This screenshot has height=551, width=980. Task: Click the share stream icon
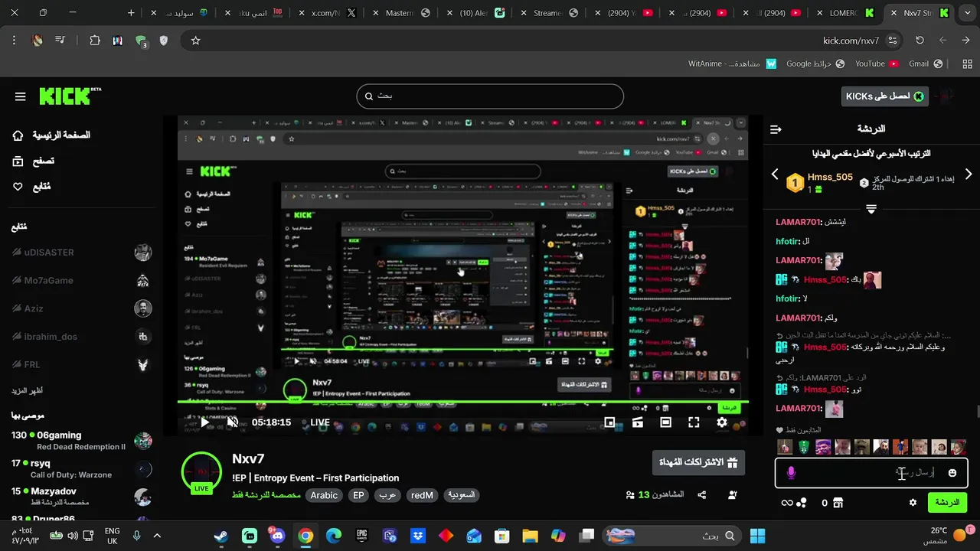point(702,495)
